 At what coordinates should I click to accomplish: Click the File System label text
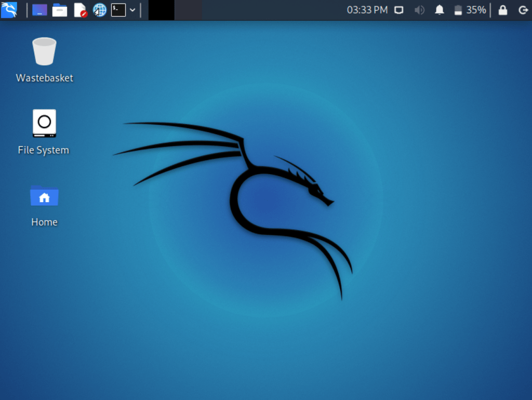[44, 150]
